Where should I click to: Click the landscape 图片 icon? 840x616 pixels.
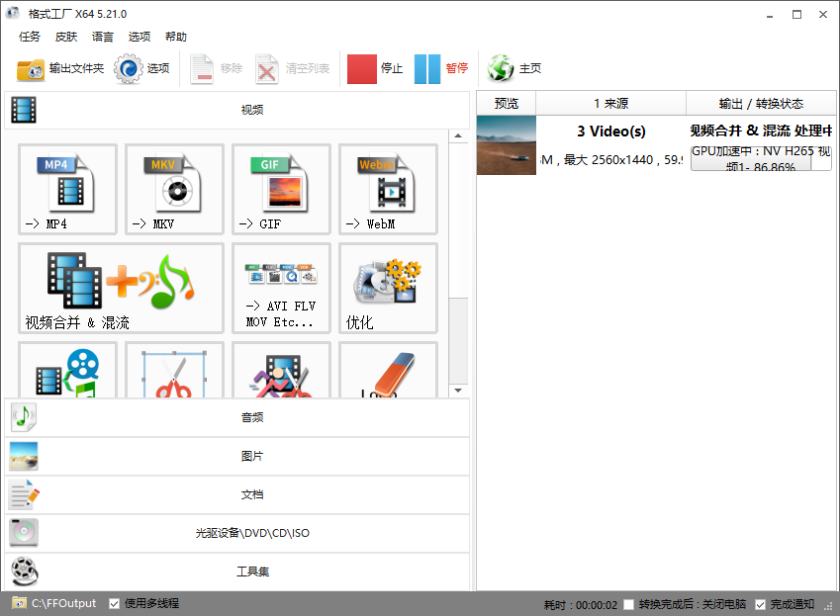click(24, 456)
